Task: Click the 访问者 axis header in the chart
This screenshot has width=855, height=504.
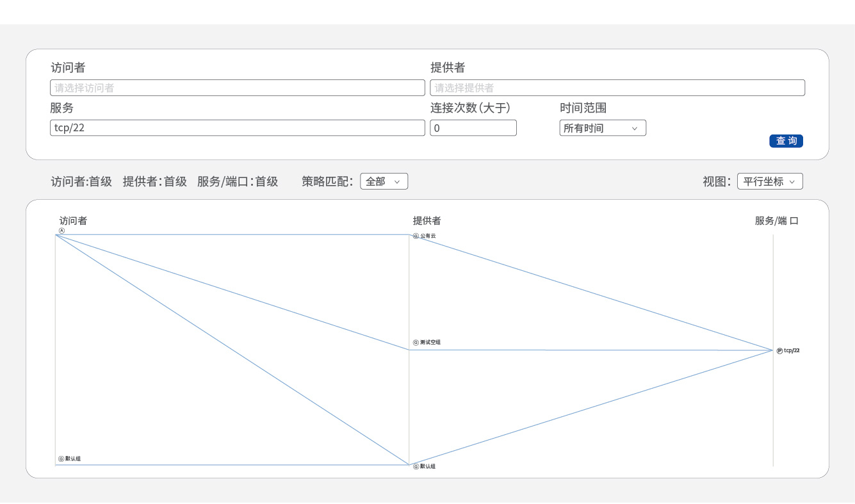Action: (73, 221)
